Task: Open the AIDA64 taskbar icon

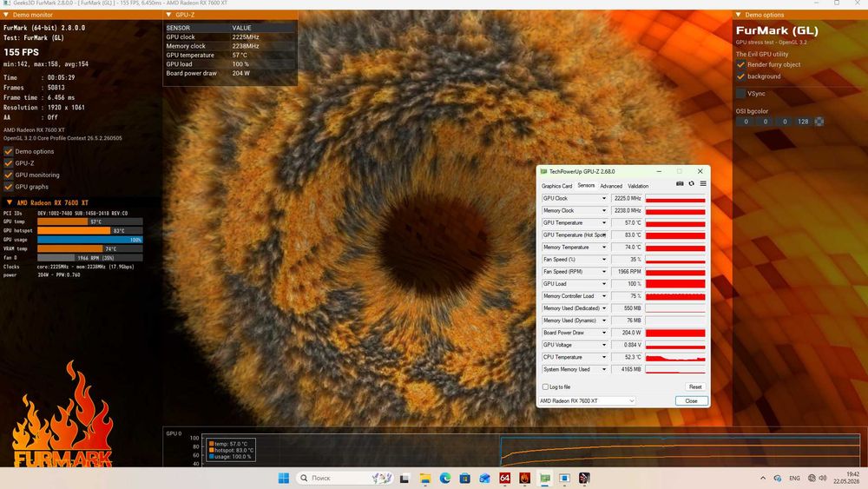Action: [505, 478]
